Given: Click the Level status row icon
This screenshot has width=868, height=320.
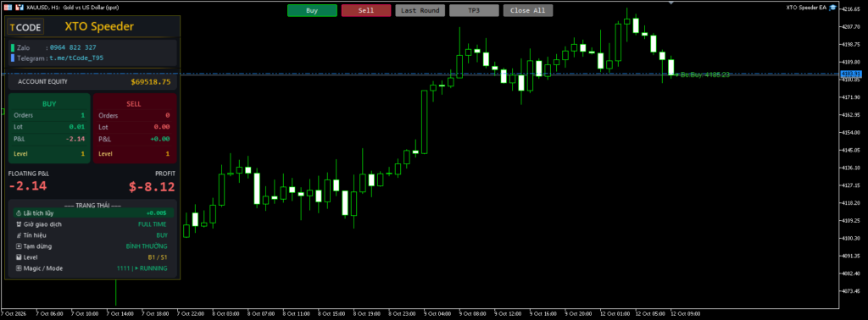Looking at the screenshot, I should (x=19, y=257).
